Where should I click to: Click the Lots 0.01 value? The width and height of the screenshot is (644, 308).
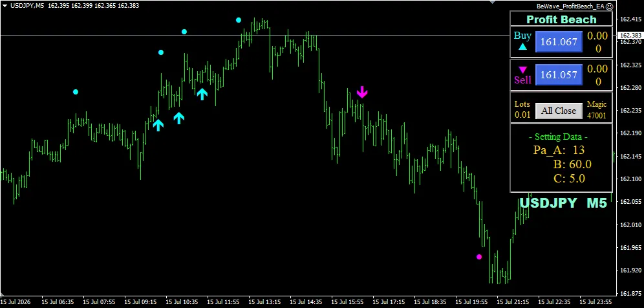point(522,115)
